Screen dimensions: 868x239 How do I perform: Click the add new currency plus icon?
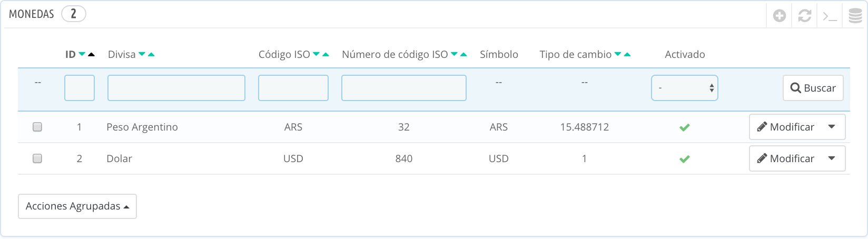(x=780, y=16)
